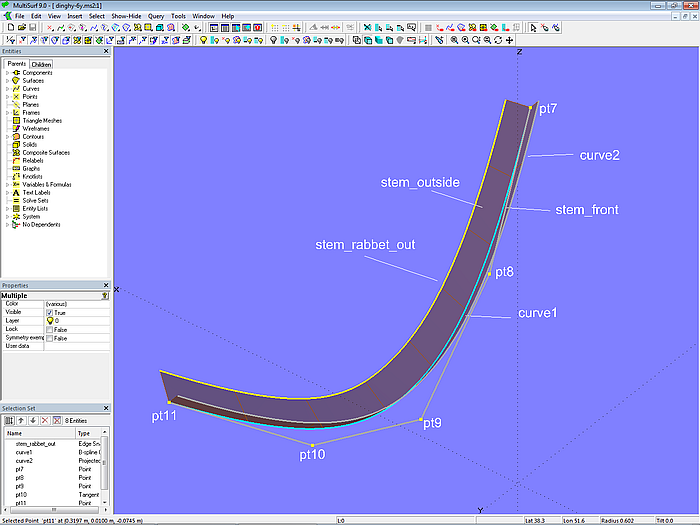
Task: Click the rotate view circular arrow icon
Action: [x=499, y=40]
